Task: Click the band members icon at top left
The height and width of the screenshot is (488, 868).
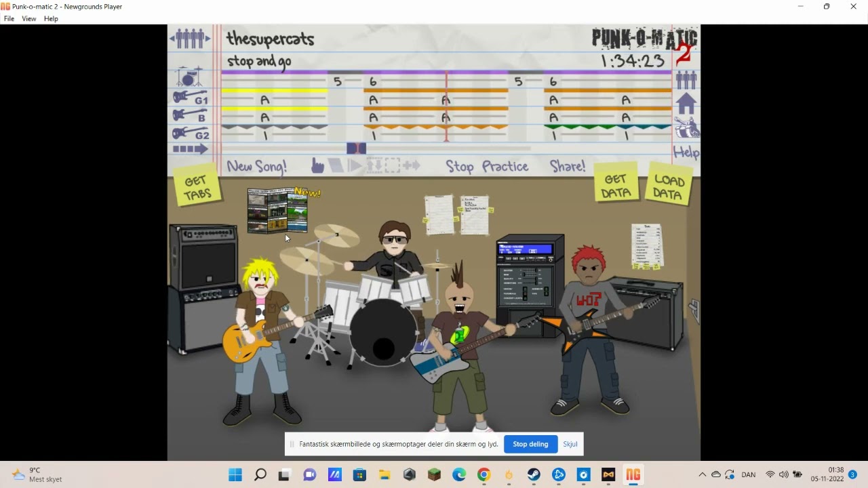Action: [x=190, y=39]
